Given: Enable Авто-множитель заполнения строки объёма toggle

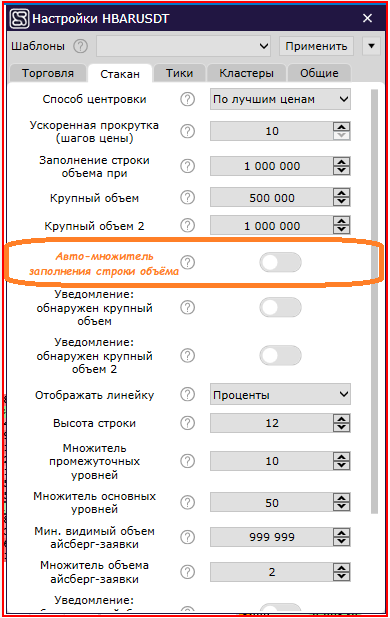Looking at the screenshot, I should tap(280, 262).
